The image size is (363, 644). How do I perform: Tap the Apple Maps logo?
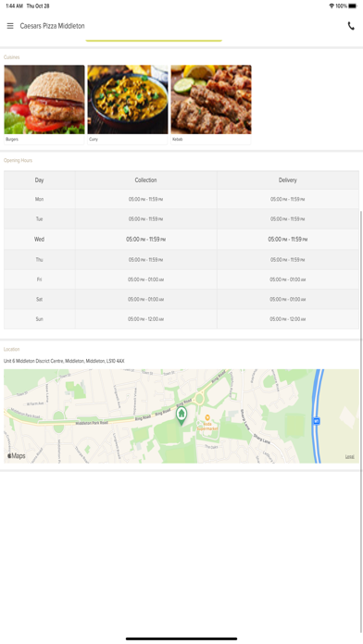coord(17,456)
